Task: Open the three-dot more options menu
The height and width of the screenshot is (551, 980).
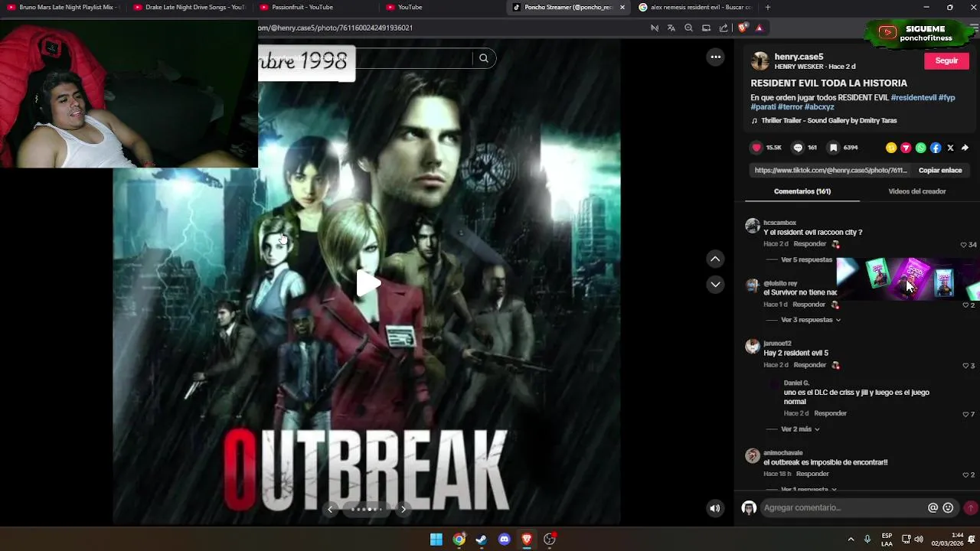Action: (715, 57)
